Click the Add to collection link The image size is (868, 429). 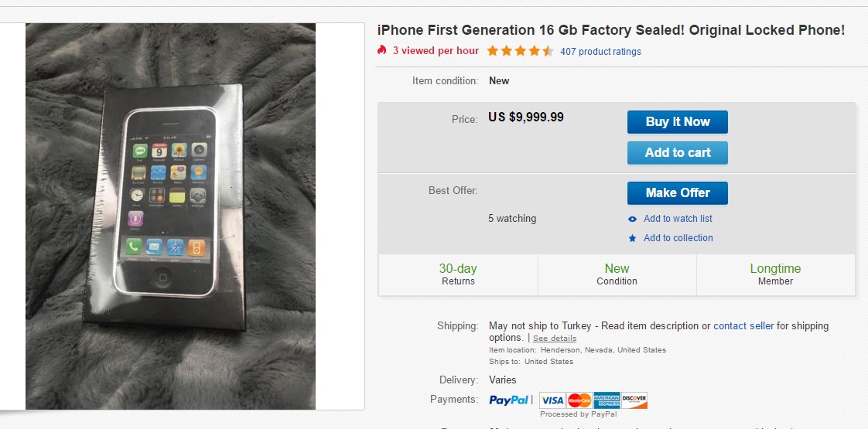[x=678, y=238]
